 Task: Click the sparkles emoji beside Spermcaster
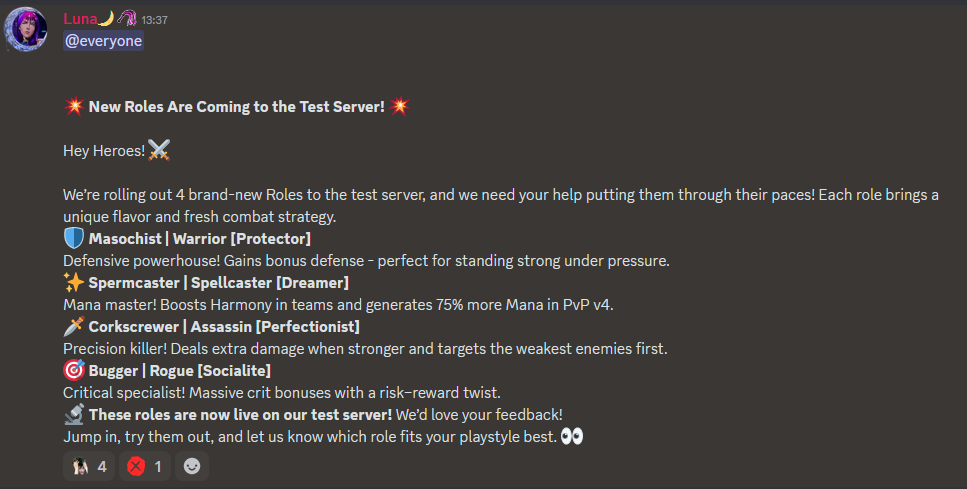[73, 282]
